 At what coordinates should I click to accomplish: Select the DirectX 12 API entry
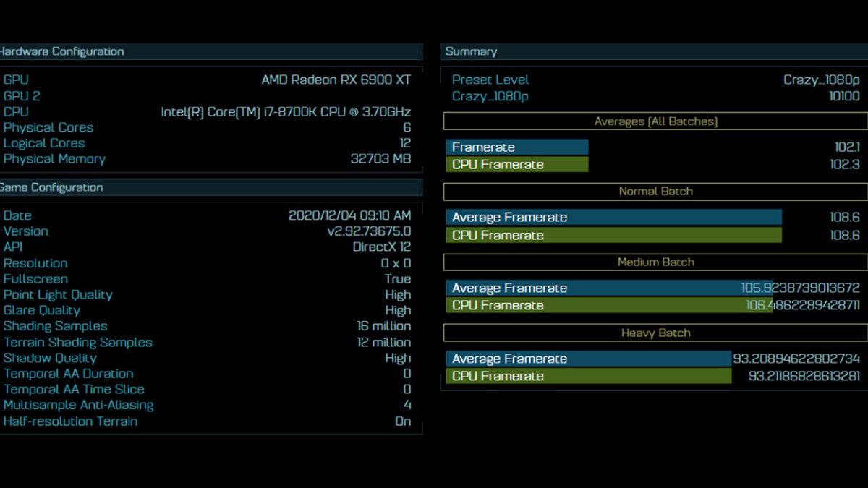[x=381, y=247]
